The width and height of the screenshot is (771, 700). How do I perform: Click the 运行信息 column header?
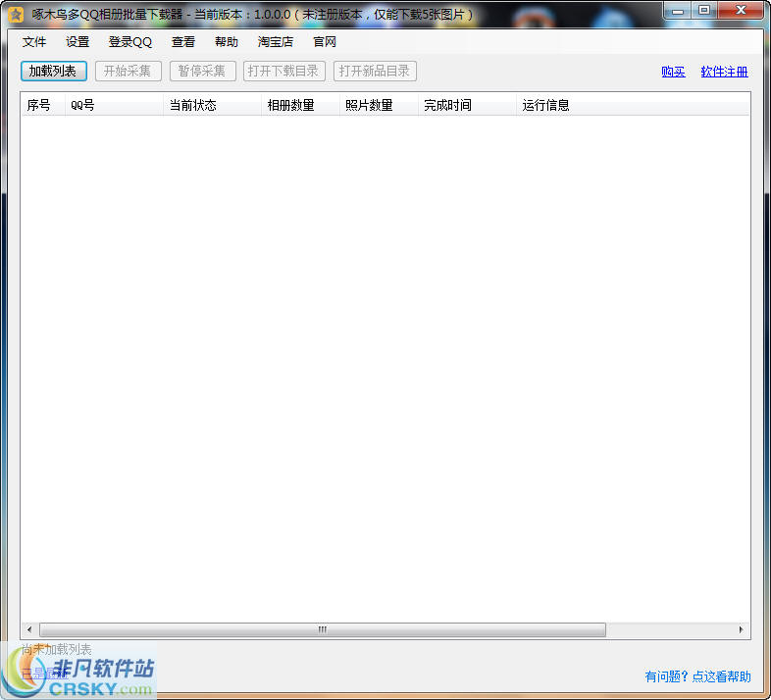(633, 105)
